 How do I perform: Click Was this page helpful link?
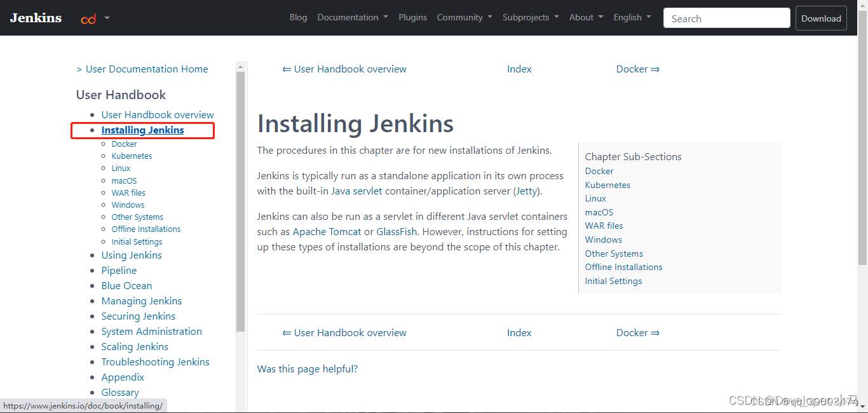tap(308, 369)
